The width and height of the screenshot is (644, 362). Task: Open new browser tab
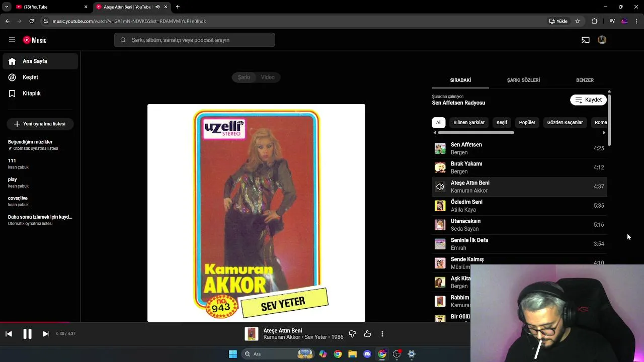pyautogui.click(x=178, y=7)
